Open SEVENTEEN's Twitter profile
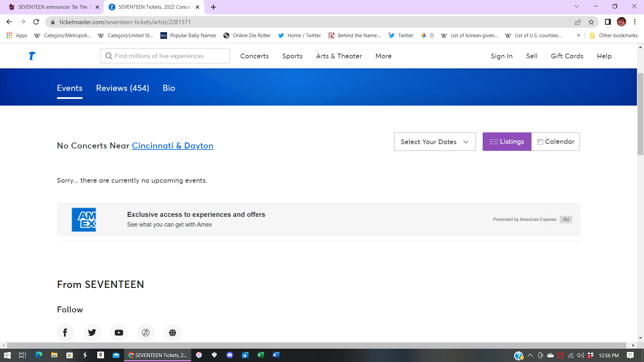Image resolution: width=644 pixels, height=362 pixels. click(92, 333)
